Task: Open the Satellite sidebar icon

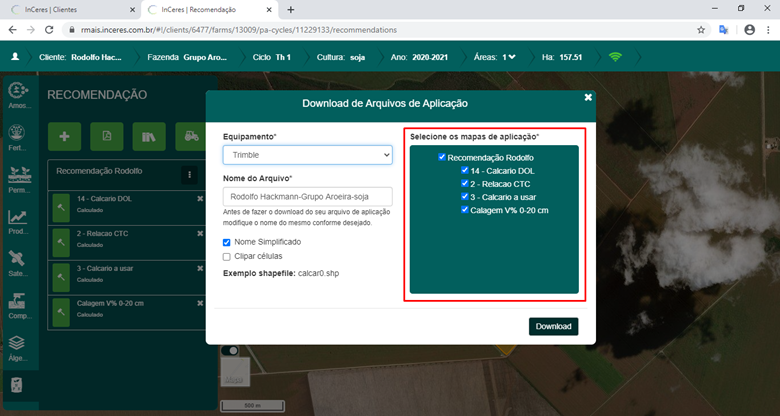Action: pyautogui.click(x=18, y=264)
